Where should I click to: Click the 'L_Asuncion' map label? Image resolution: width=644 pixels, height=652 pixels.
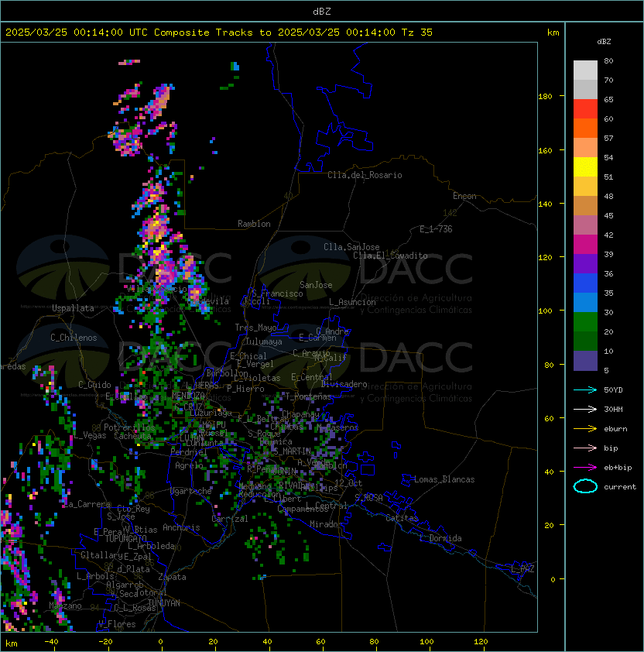pyautogui.click(x=352, y=302)
